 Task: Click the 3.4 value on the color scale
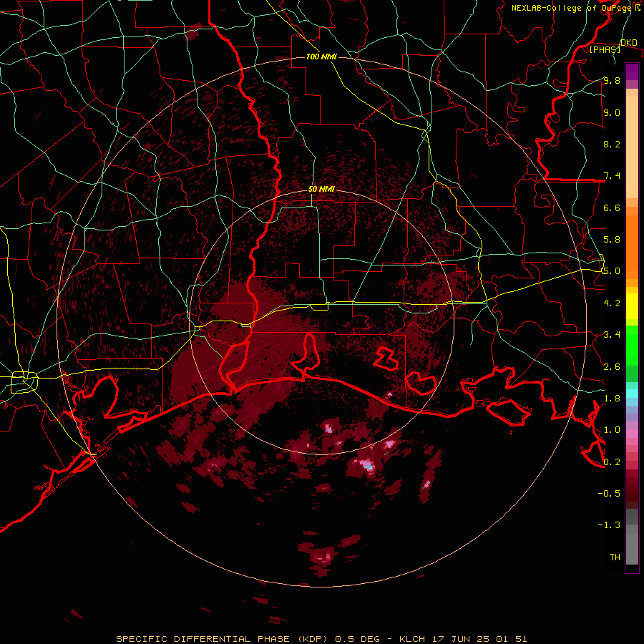pyautogui.click(x=612, y=334)
